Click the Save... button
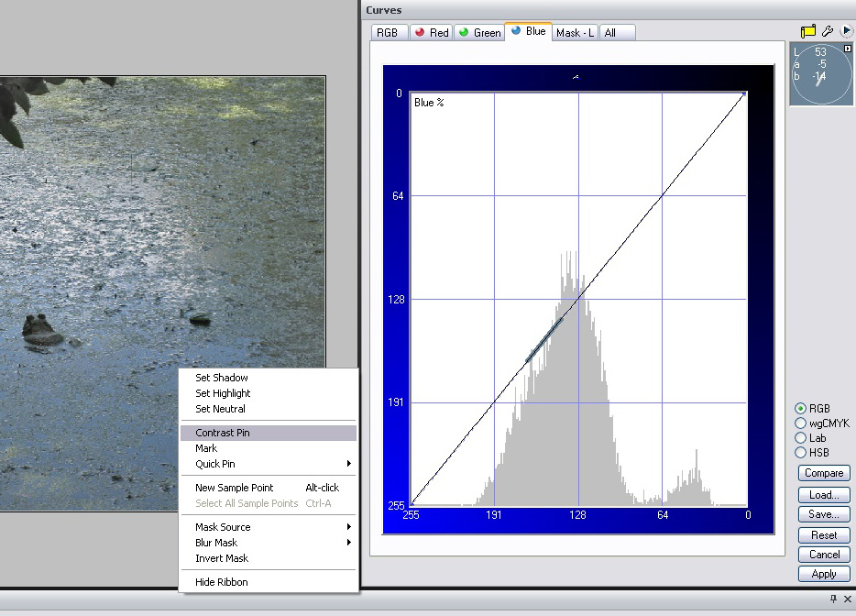856x616 pixels. pyautogui.click(x=824, y=514)
